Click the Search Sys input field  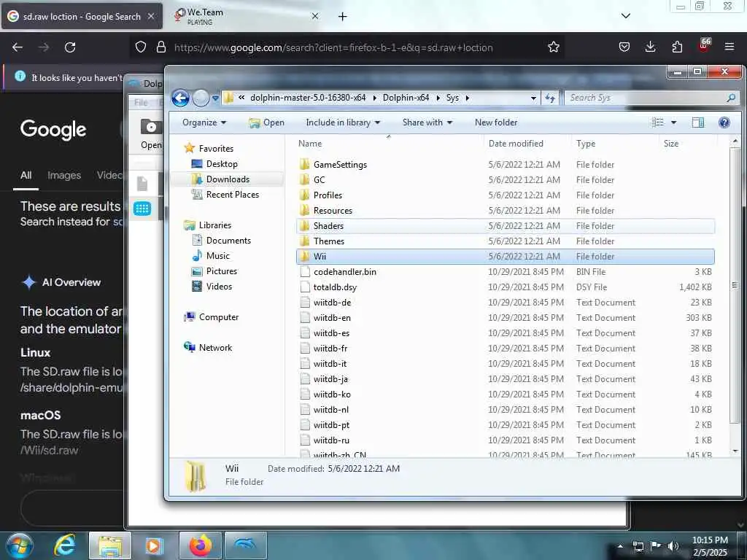pos(646,98)
